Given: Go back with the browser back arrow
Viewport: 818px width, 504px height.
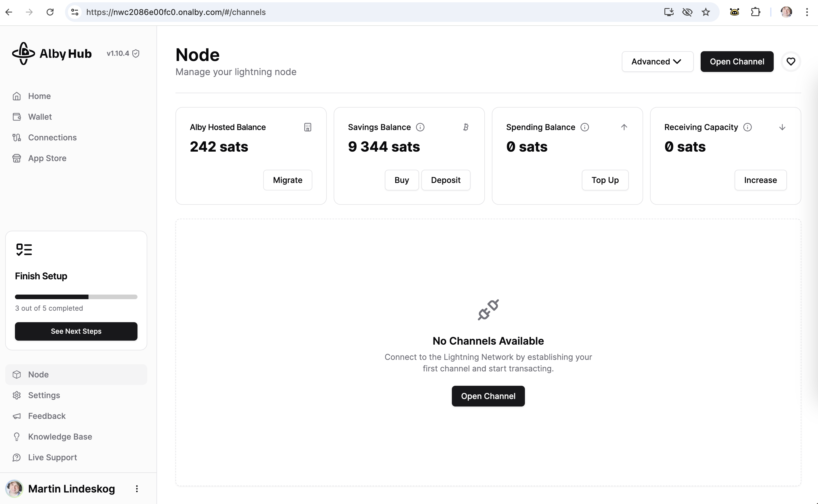Looking at the screenshot, I should (x=9, y=12).
